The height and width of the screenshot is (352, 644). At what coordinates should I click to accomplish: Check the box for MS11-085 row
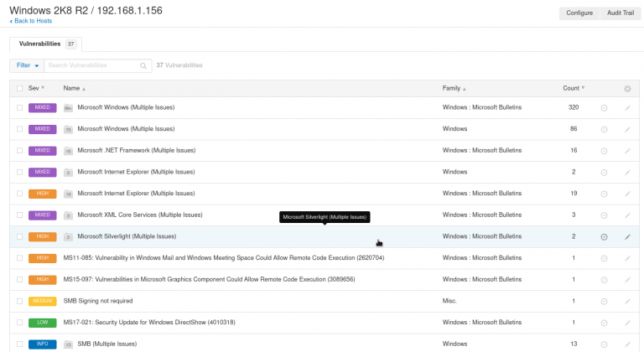(20, 258)
